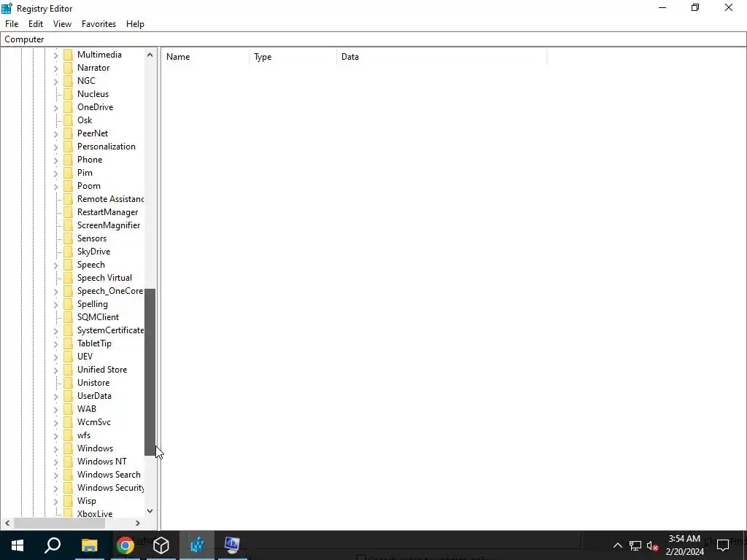Image resolution: width=747 pixels, height=560 pixels.
Task: Select the Speech_OneCore key
Action: coord(110,291)
